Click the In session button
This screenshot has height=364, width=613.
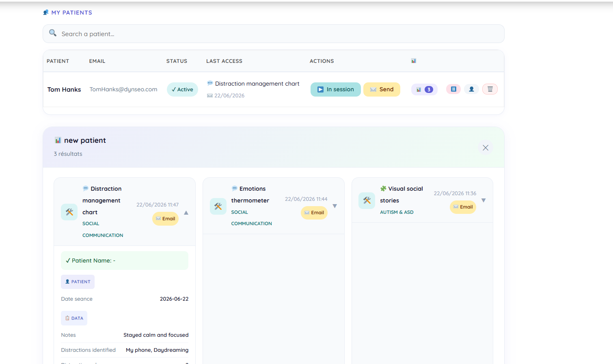coord(336,89)
